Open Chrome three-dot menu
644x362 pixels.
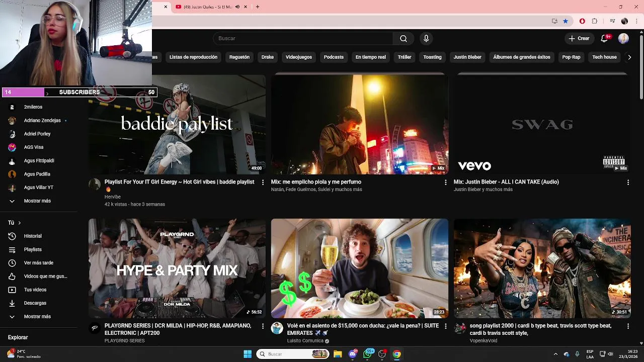(x=636, y=21)
